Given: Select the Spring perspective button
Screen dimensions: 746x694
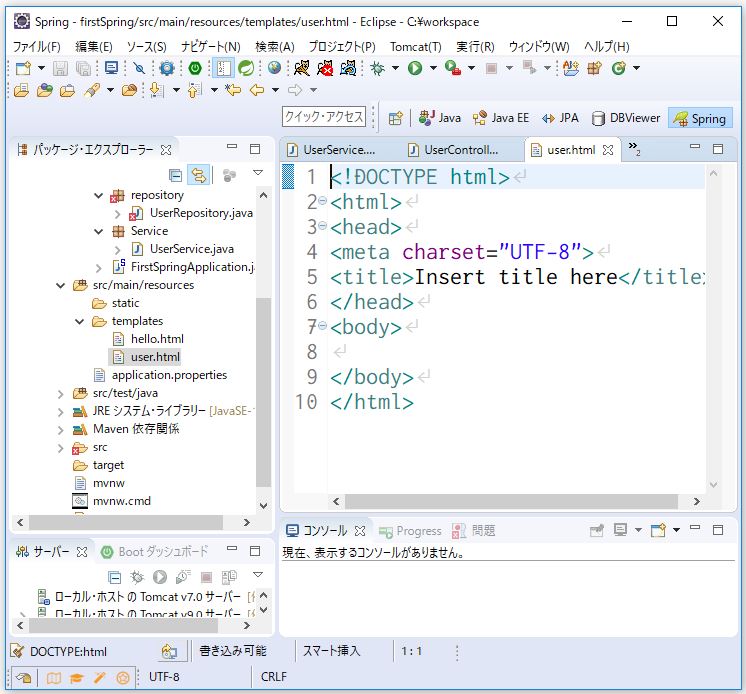Looking at the screenshot, I should click(700, 118).
